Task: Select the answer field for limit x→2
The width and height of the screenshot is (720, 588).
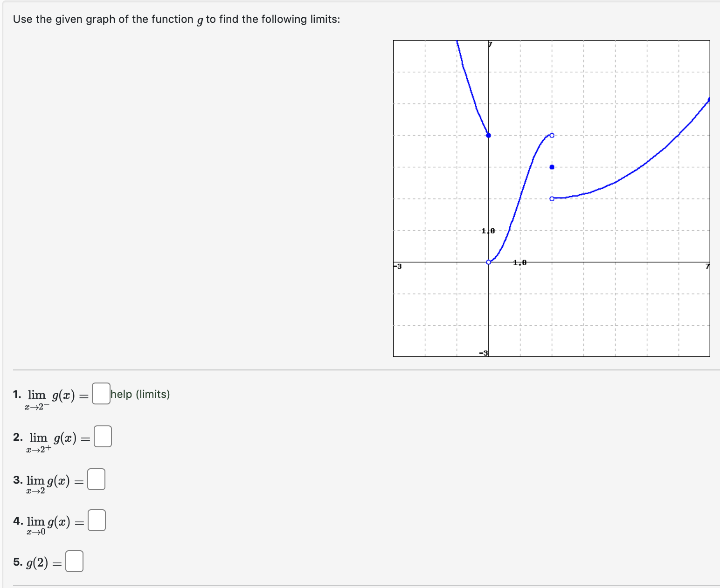Action: click(x=96, y=479)
